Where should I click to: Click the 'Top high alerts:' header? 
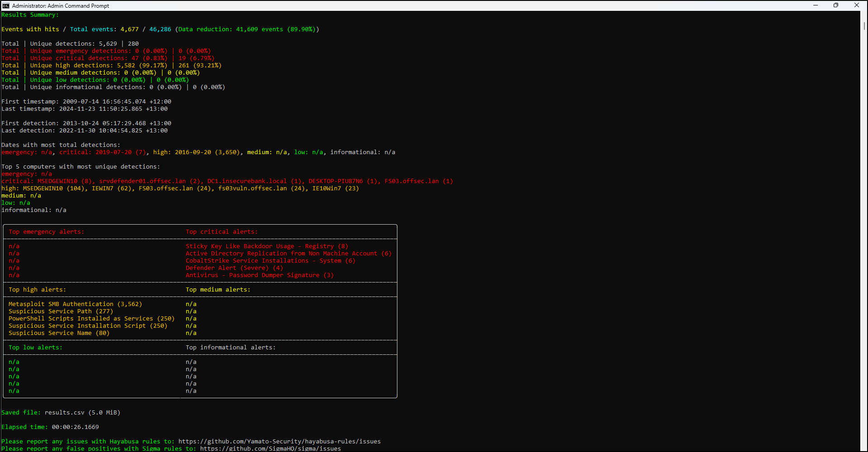(x=38, y=290)
